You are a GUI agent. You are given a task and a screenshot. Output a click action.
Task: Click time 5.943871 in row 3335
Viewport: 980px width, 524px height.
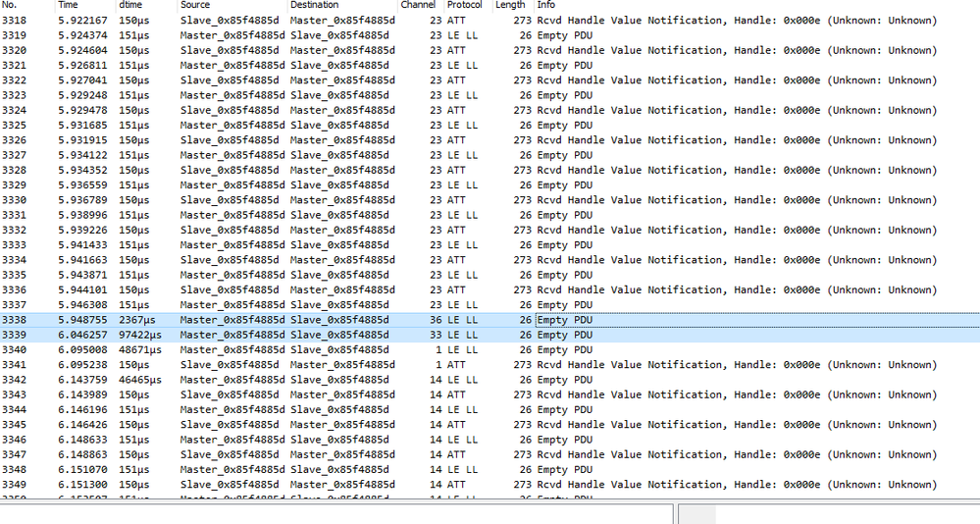[x=82, y=276]
